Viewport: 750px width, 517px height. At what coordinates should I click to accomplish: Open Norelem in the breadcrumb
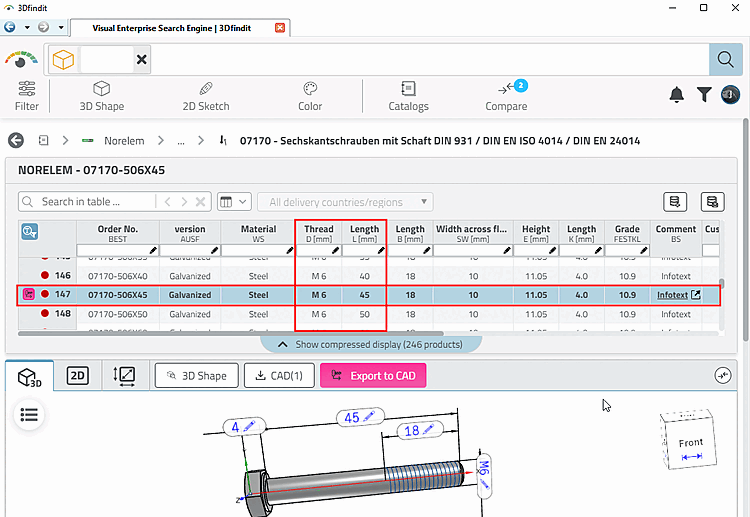point(124,141)
